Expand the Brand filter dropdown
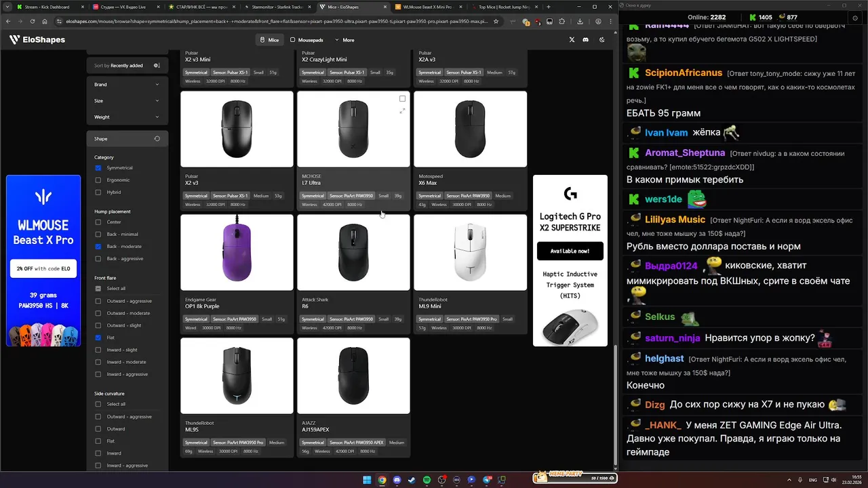 127,85
